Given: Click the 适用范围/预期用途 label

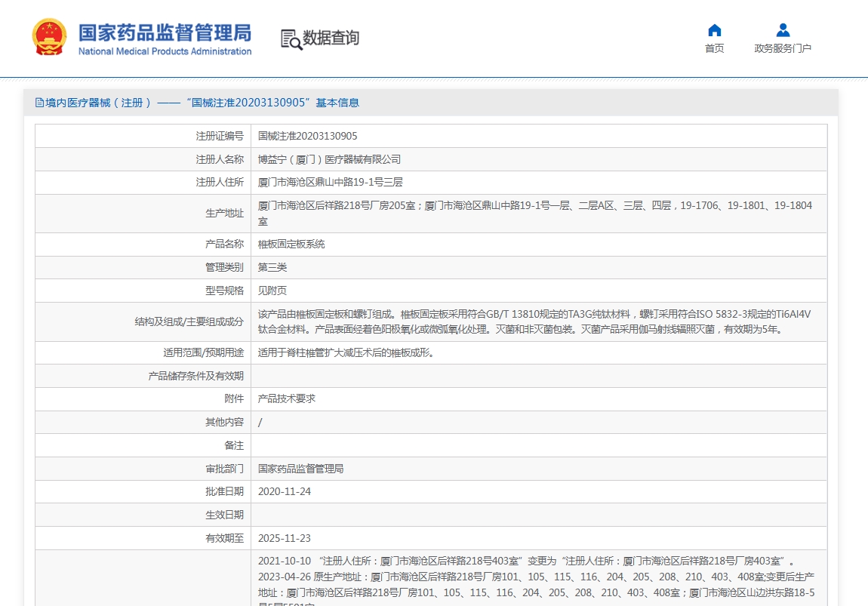Looking at the screenshot, I should click(203, 352).
